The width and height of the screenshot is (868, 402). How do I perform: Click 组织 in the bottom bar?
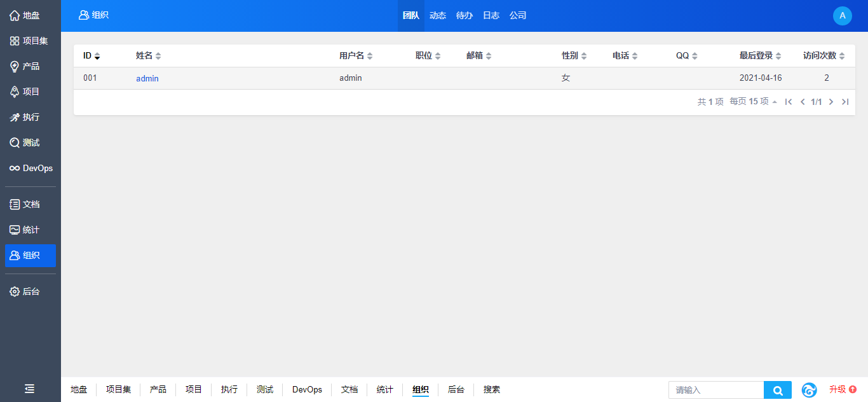click(x=421, y=389)
